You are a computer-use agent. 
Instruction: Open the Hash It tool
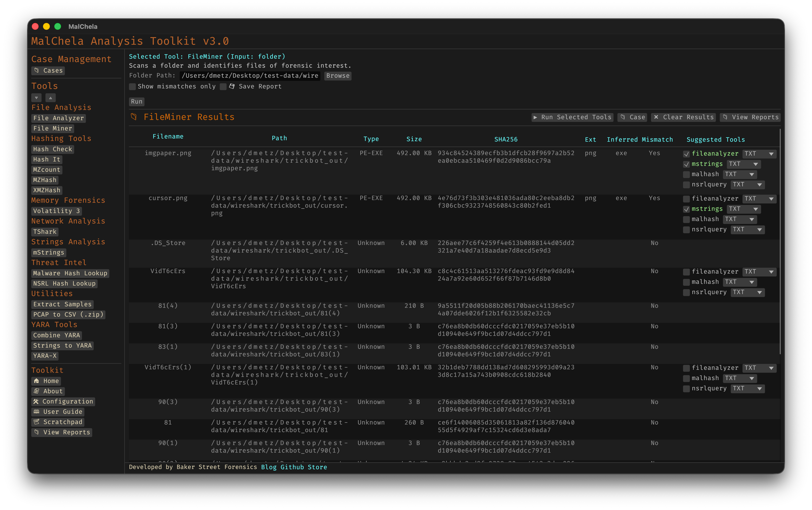pyautogui.click(x=47, y=159)
